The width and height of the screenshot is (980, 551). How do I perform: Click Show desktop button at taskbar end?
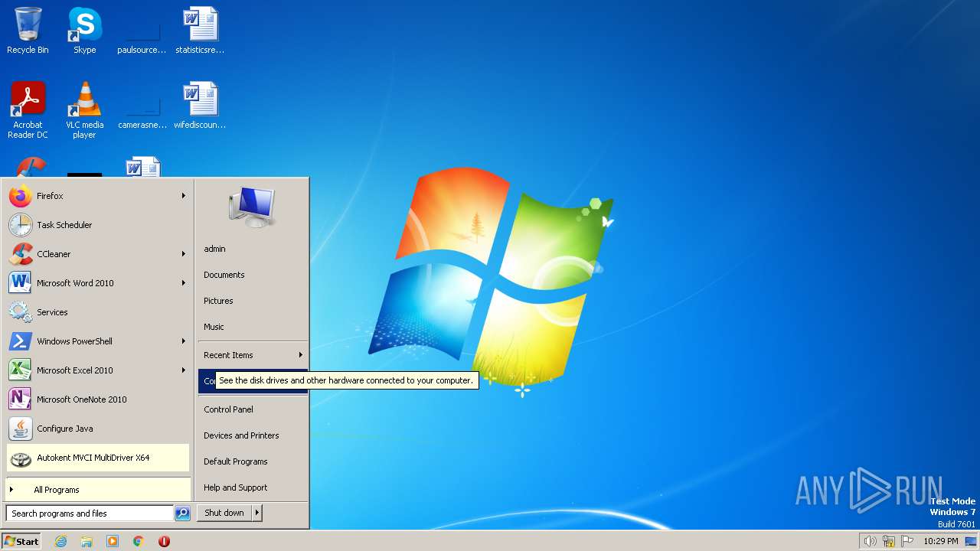[x=971, y=541]
